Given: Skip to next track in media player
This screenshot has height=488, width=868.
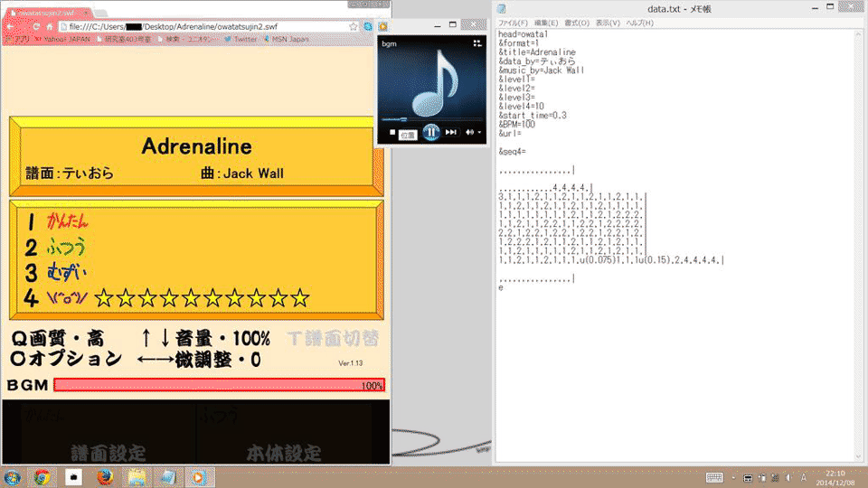Looking at the screenshot, I should [450, 132].
